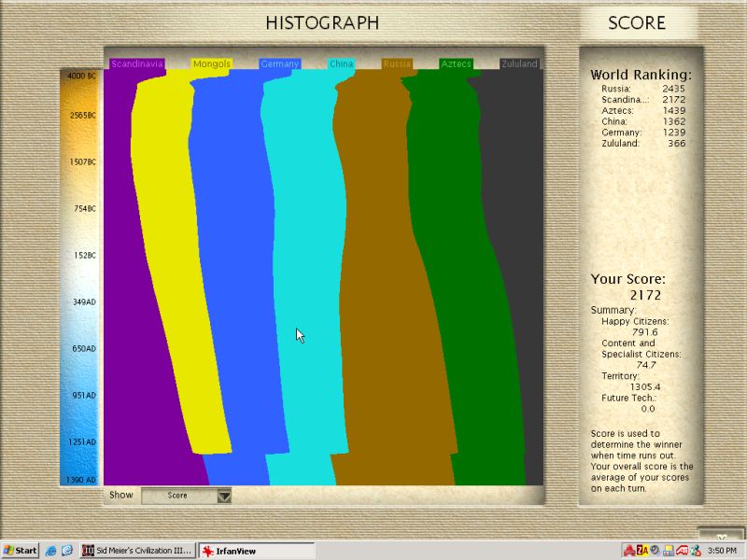Switch to the SCORE tab

coord(637,23)
